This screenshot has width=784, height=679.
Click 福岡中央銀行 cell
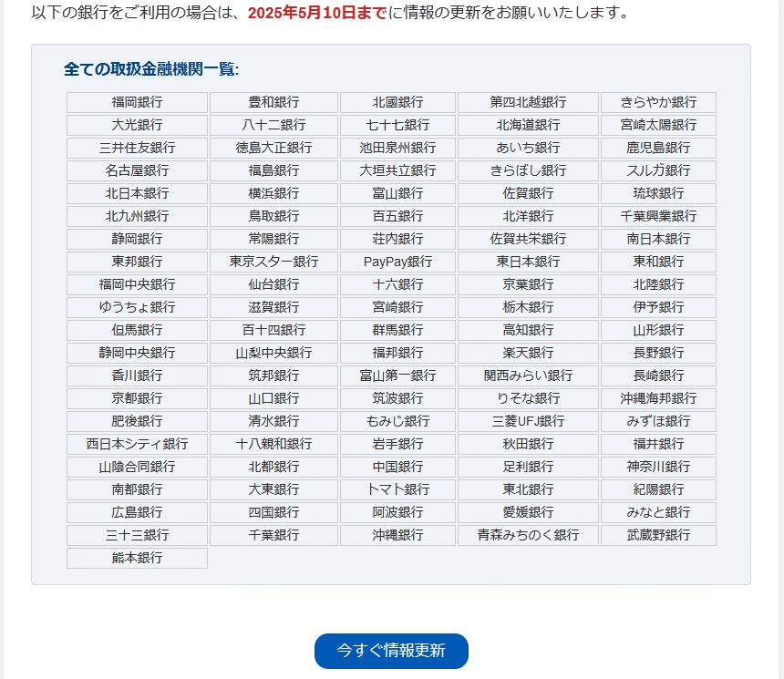tap(137, 284)
